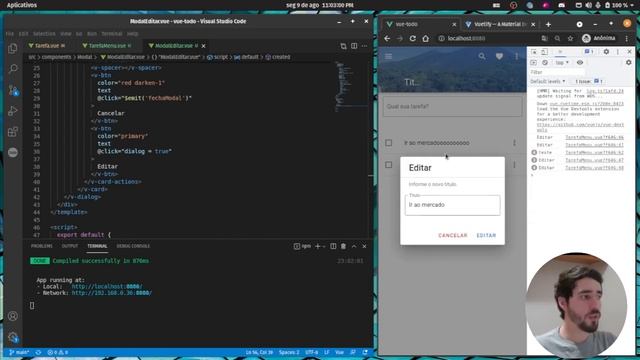The height and width of the screenshot is (360, 640).
Task: Click Filter field in DevTools console
Action: point(556,72)
